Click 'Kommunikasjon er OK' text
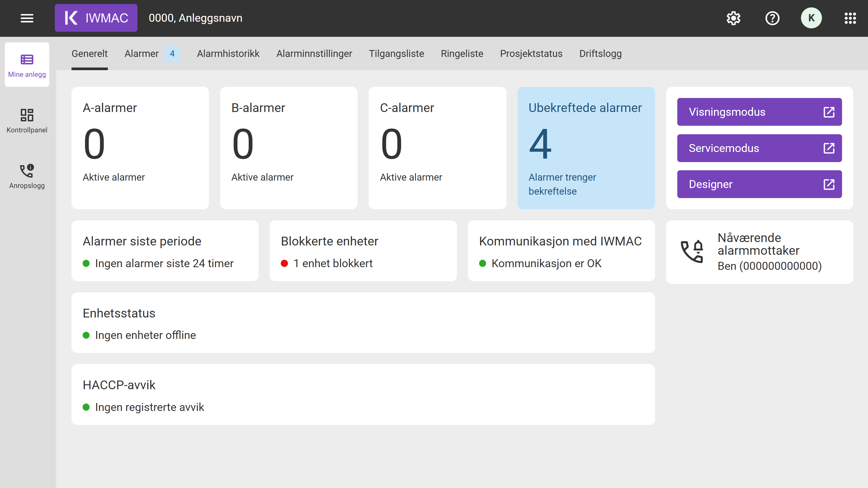This screenshot has width=868, height=488. click(x=546, y=263)
